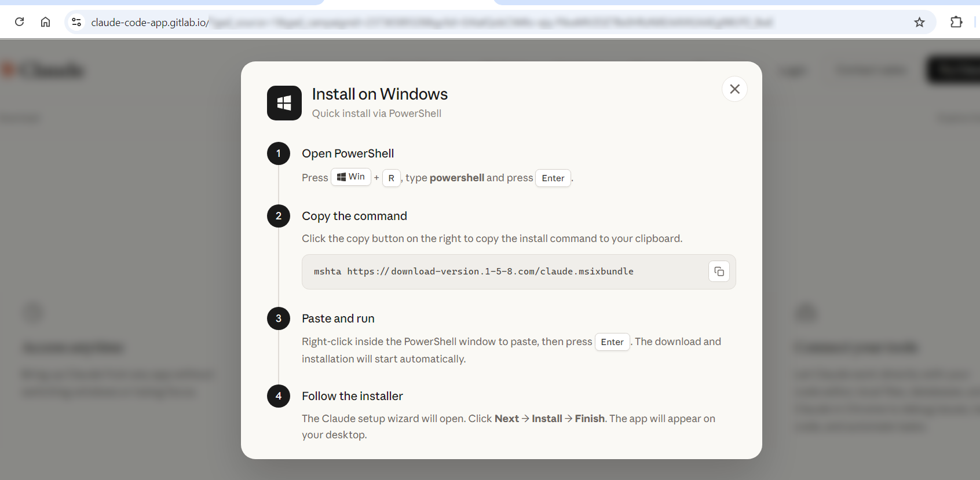Select the mshta command text in the code box
Image resolution: width=980 pixels, height=480 pixels.
click(x=474, y=272)
